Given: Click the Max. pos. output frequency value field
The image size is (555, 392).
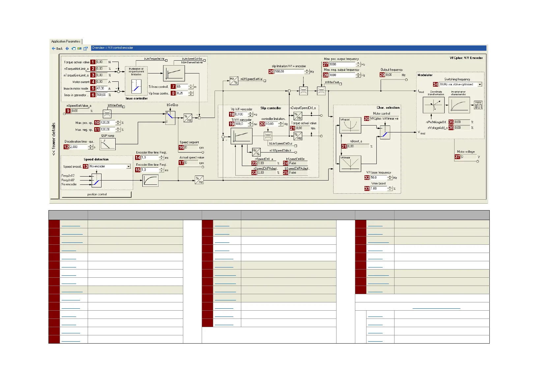Looking at the screenshot, I should pos(342,65).
